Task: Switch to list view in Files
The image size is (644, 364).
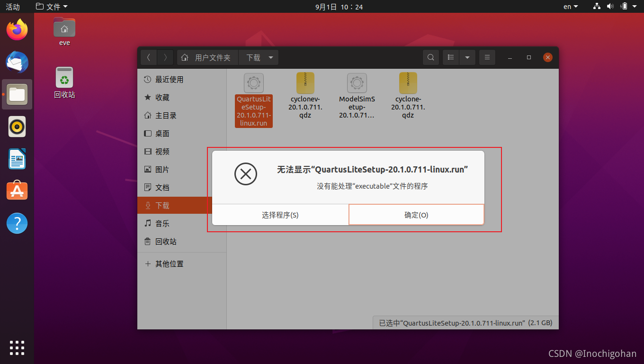Action: (451, 57)
